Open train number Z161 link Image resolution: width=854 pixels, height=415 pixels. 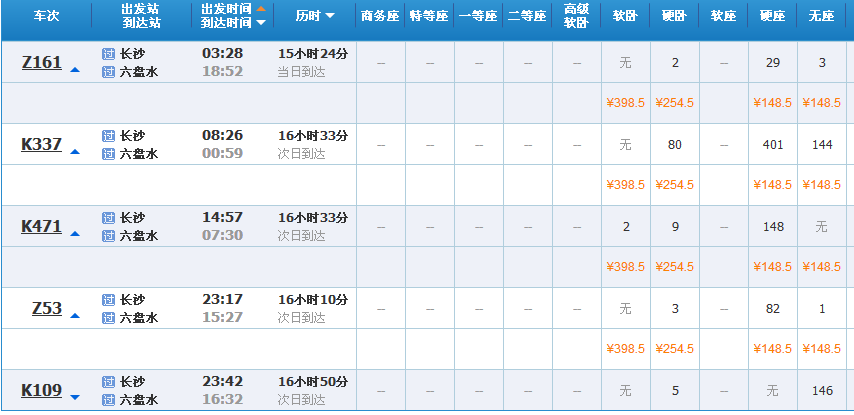click(x=42, y=63)
